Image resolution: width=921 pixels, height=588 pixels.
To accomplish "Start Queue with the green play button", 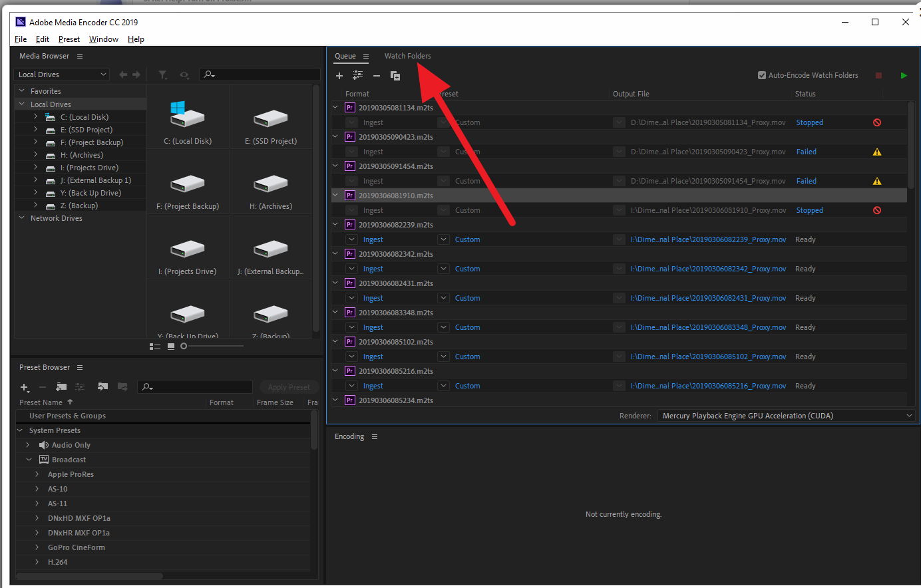I will [x=904, y=75].
